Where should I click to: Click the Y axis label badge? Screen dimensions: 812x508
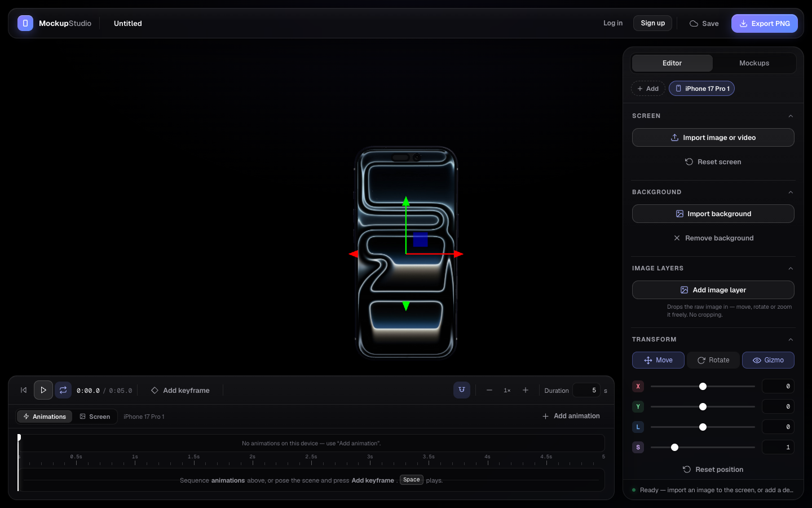[638, 406]
